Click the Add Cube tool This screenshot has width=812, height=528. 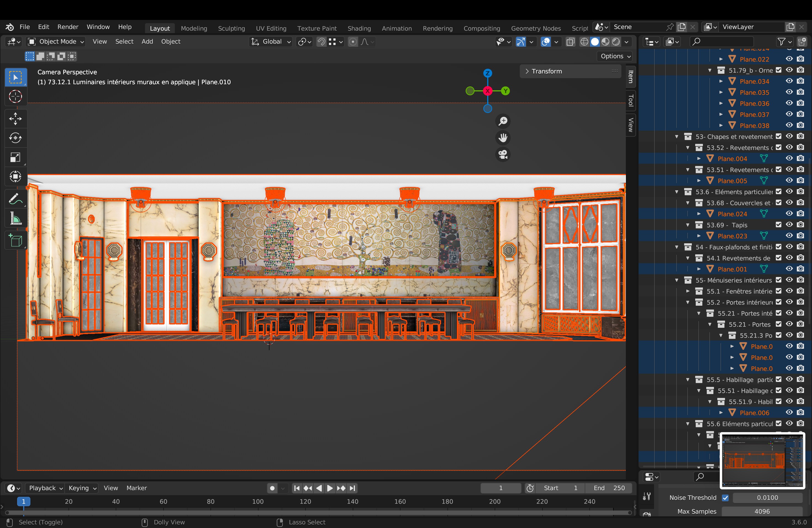pyautogui.click(x=15, y=241)
